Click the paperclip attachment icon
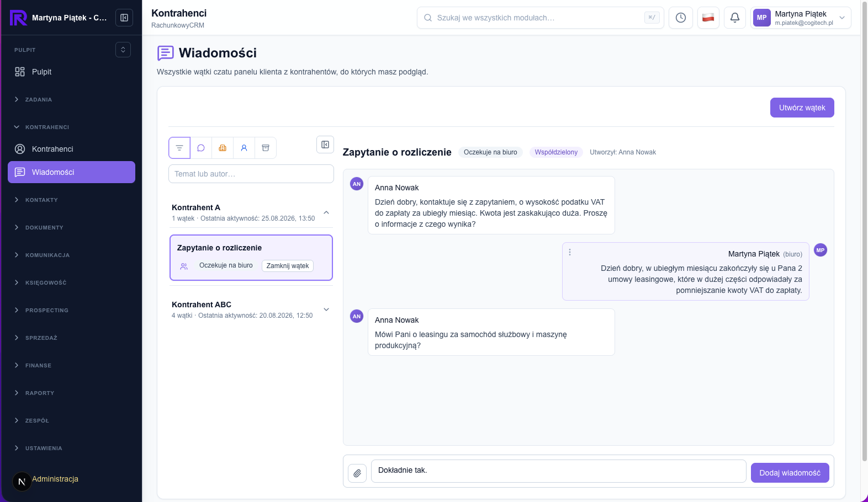Viewport: 868px width, 502px height. tap(357, 473)
